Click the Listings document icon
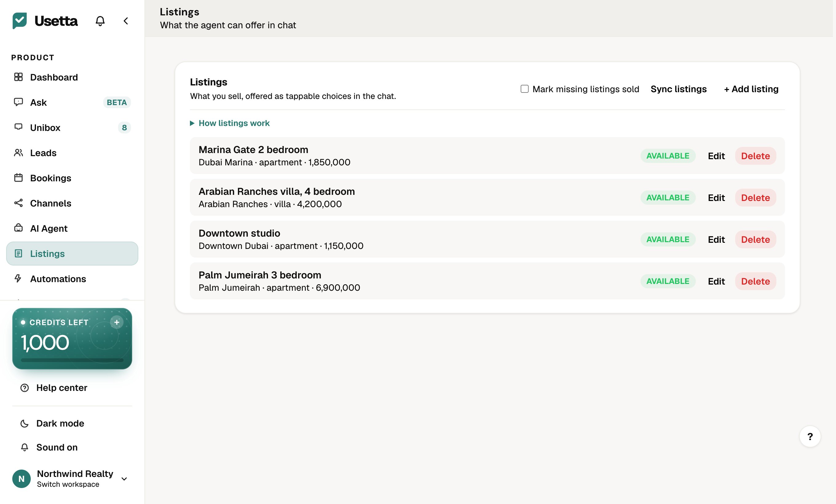The image size is (836, 504). [x=18, y=253]
